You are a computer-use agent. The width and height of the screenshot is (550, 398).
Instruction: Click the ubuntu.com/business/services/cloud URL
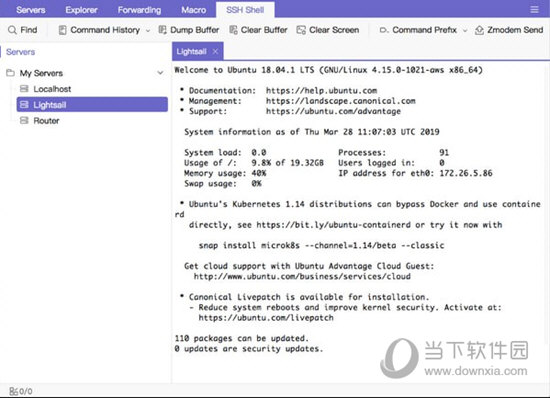click(x=302, y=276)
